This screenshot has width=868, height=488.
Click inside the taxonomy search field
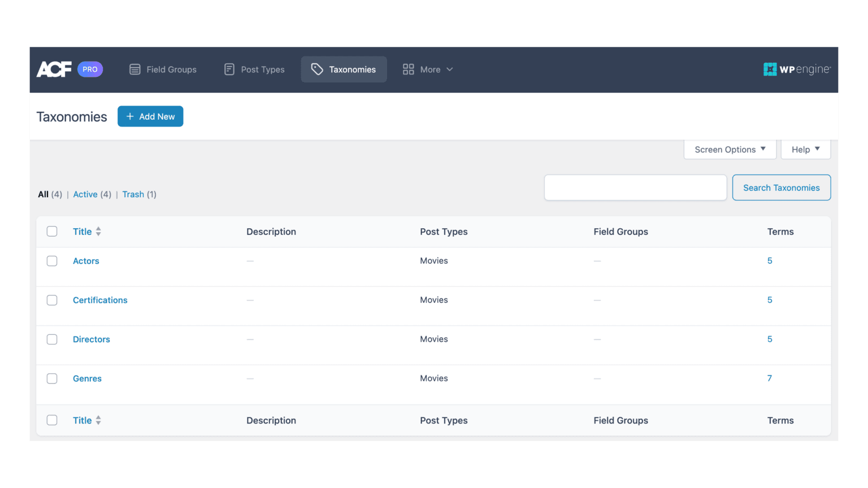coord(635,188)
